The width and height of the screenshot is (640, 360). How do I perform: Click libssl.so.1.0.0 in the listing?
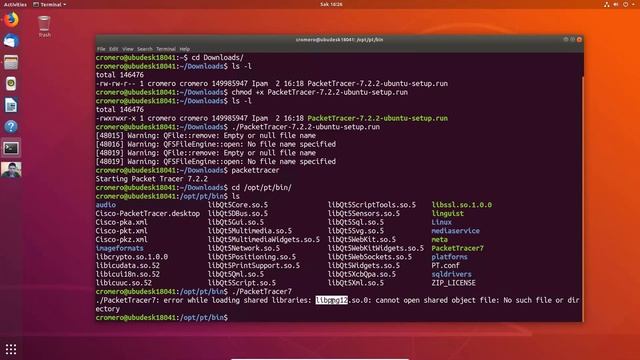click(x=462, y=205)
